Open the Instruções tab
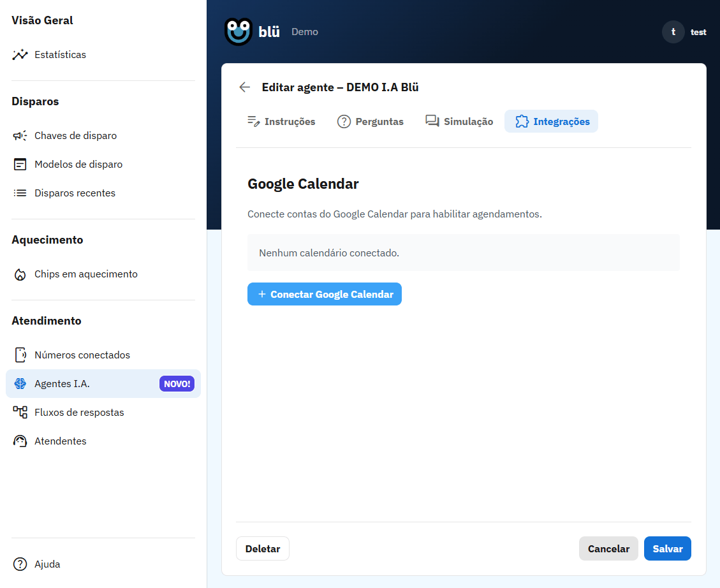This screenshot has height=588, width=720. pyautogui.click(x=281, y=121)
